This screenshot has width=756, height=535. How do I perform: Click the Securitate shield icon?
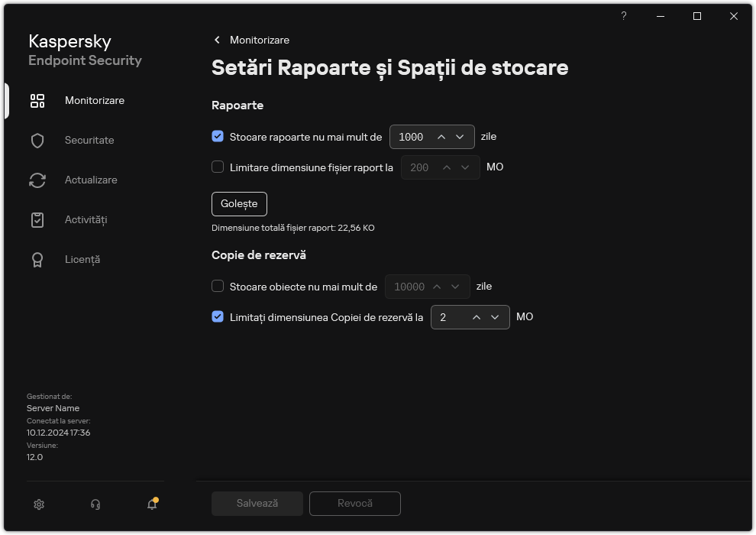point(37,141)
